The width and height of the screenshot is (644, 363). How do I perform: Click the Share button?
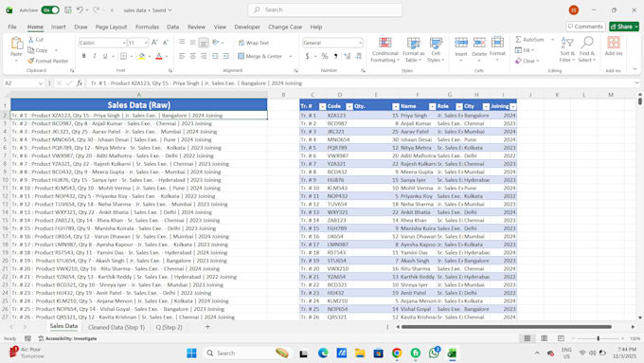pyautogui.click(x=624, y=27)
